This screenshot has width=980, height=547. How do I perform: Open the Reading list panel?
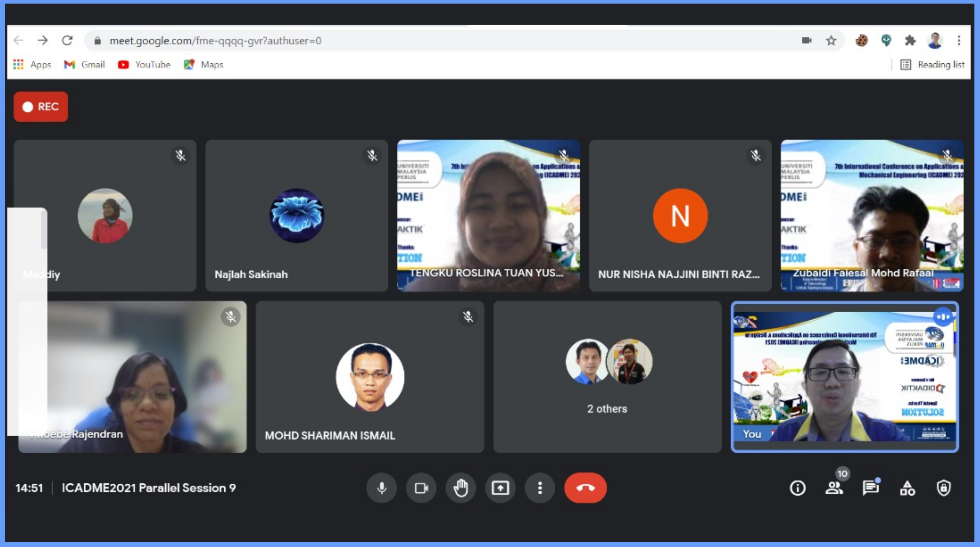click(932, 65)
